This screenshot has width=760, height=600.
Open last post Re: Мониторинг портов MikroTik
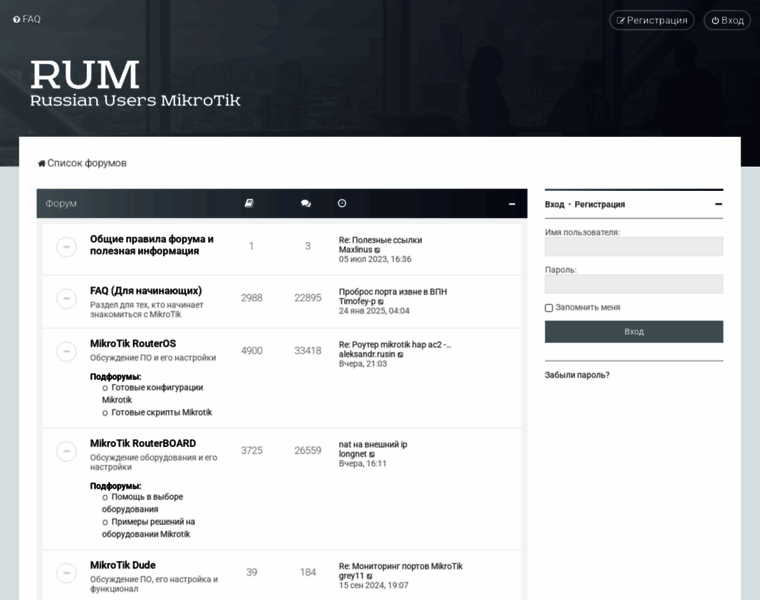pyautogui.click(x=400, y=566)
